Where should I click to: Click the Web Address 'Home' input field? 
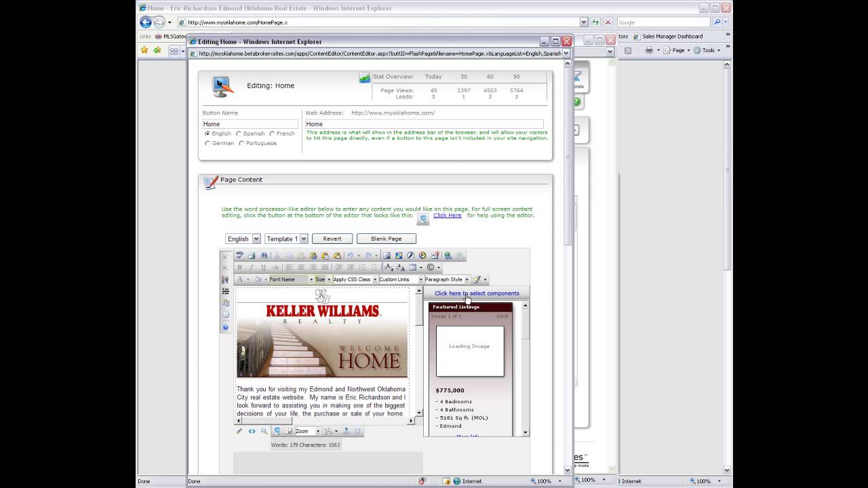[424, 124]
